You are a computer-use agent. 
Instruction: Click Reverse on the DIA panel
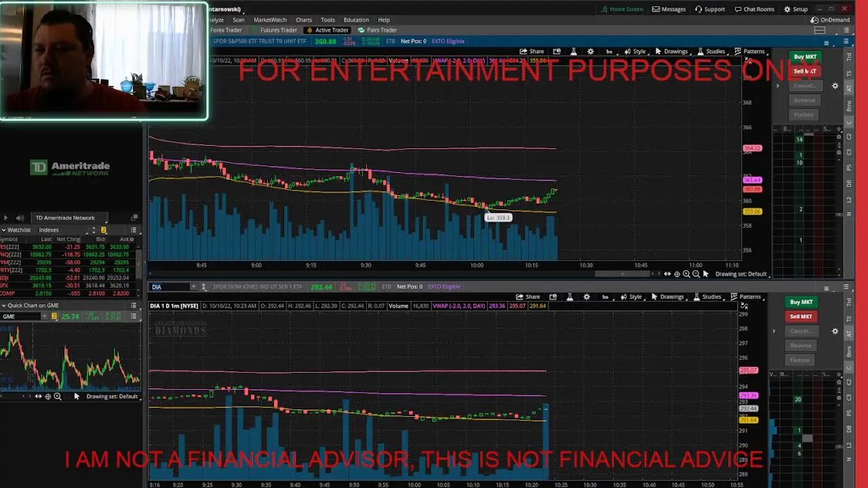[800, 346]
